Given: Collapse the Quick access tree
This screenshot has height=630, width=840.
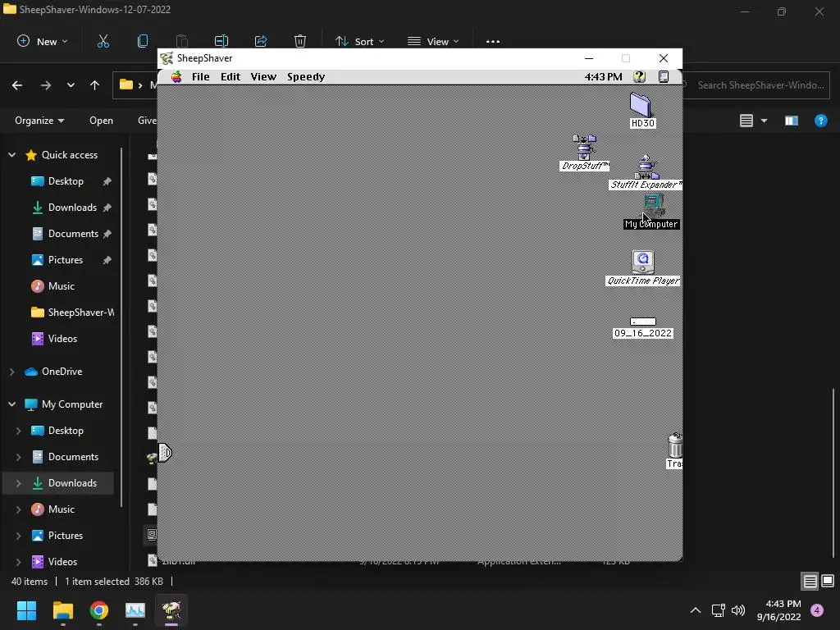Looking at the screenshot, I should point(11,155).
